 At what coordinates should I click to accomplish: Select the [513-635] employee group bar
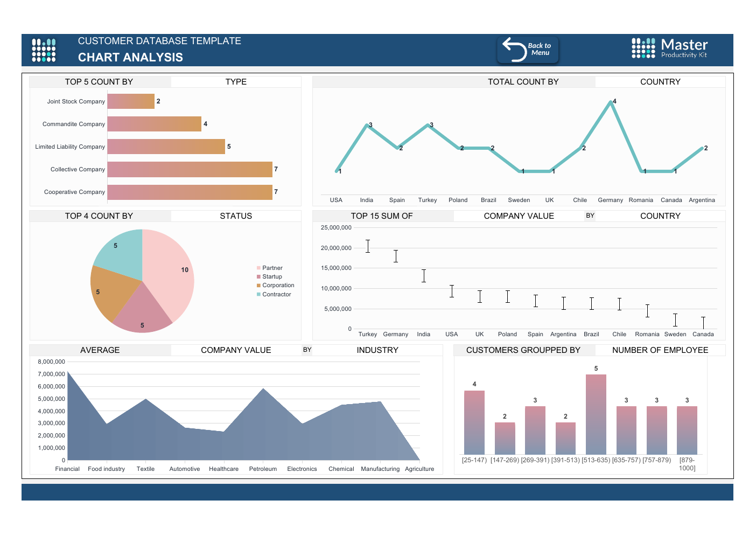[596, 414]
